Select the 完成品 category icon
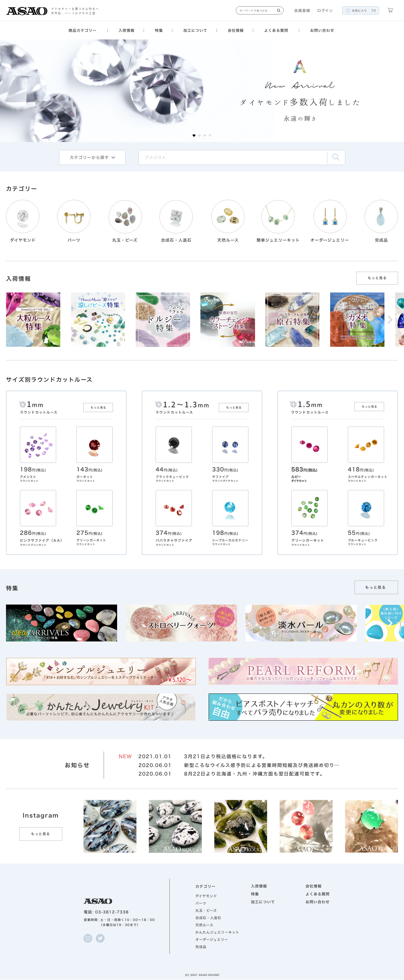 click(x=381, y=216)
